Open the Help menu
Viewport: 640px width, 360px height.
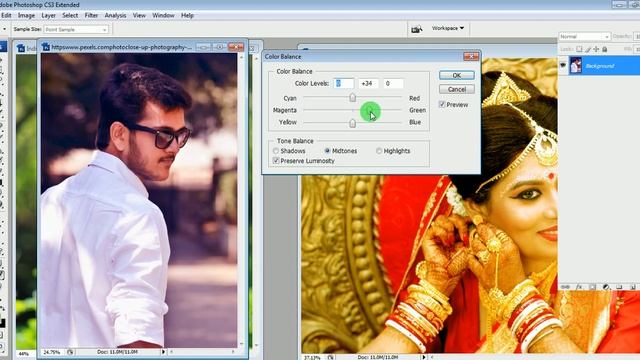pyautogui.click(x=187, y=15)
